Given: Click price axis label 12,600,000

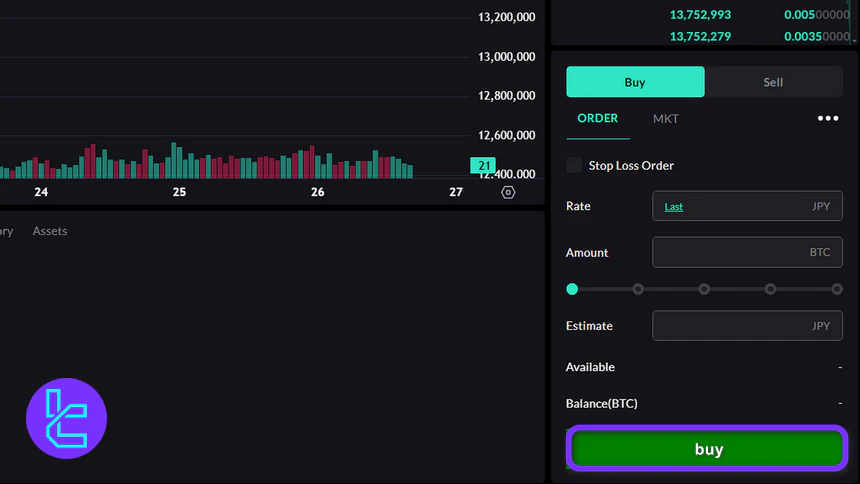Looking at the screenshot, I should coord(507,135).
